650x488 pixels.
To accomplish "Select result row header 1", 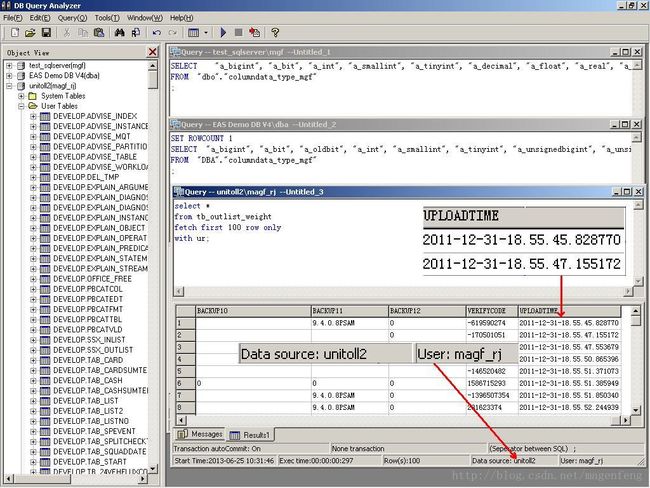I will pyautogui.click(x=185, y=323).
